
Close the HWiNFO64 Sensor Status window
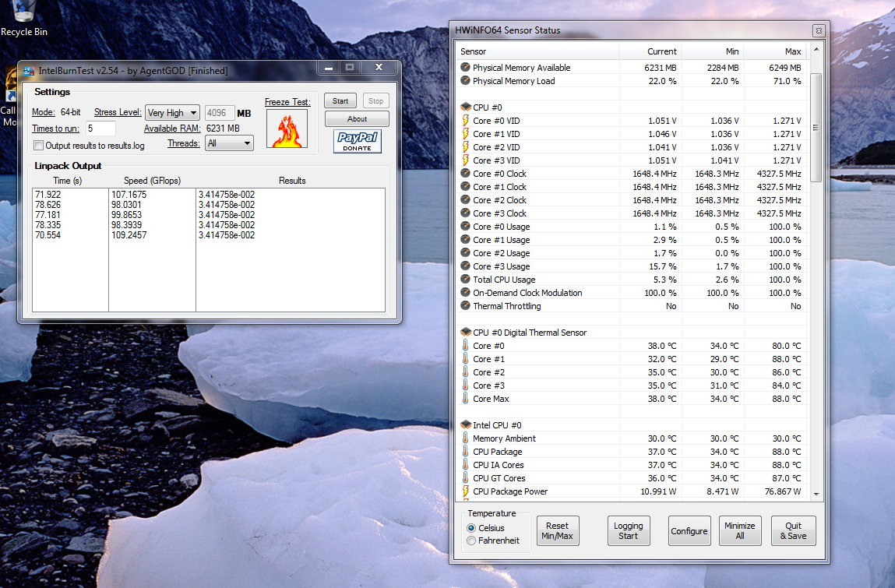pos(819,31)
